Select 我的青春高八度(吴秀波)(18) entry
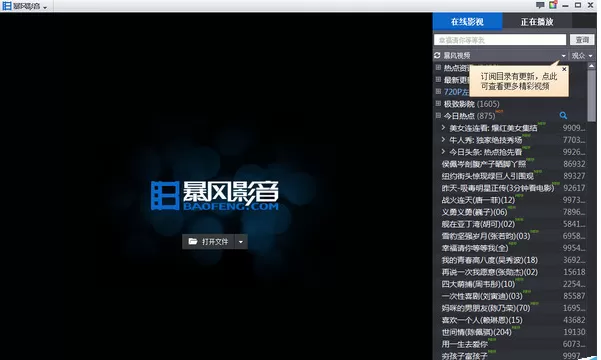This screenshot has height=360, width=601. click(513, 260)
